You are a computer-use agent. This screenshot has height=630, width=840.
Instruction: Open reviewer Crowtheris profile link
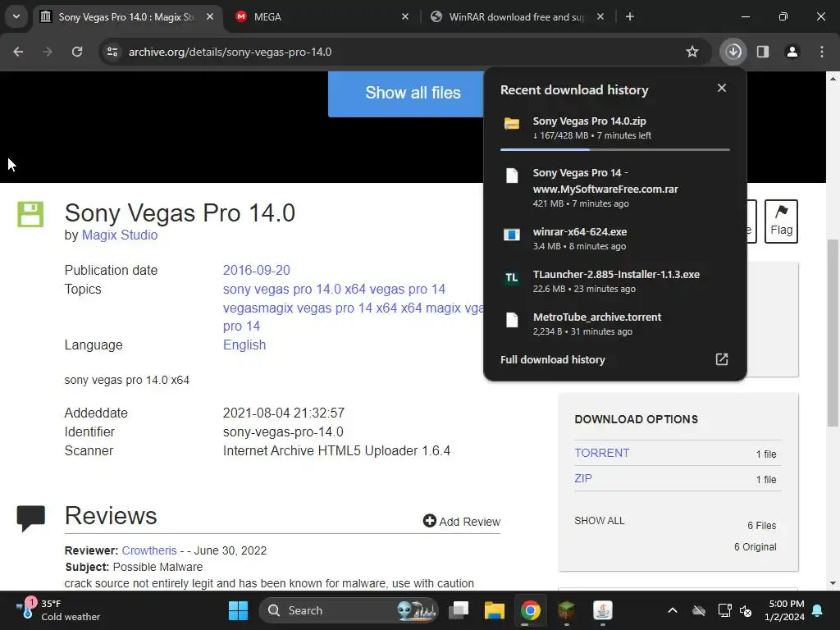click(x=149, y=550)
